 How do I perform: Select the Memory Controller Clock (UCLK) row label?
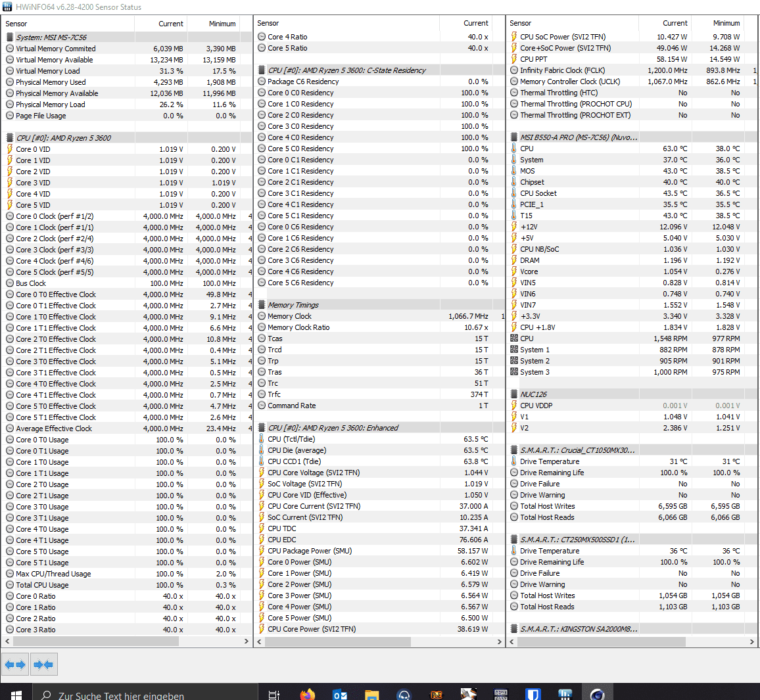click(x=570, y=82)
